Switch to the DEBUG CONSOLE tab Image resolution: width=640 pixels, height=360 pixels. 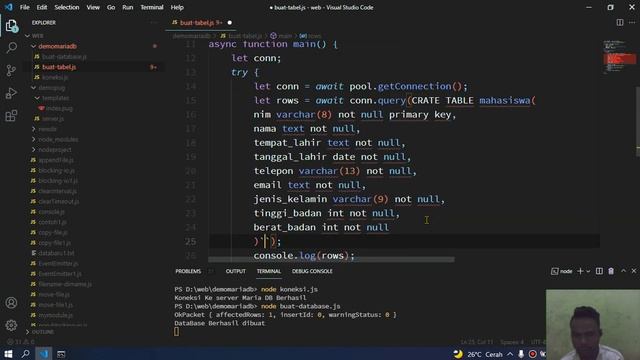(312, 271)
